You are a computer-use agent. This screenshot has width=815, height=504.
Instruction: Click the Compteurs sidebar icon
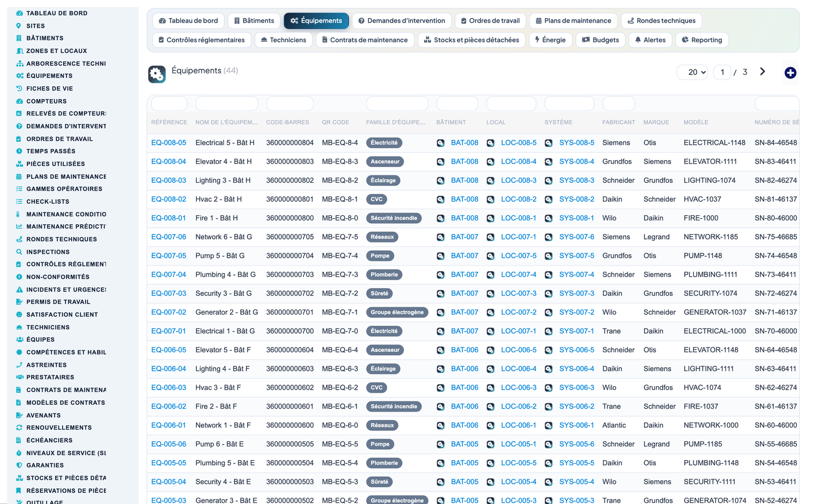19,101
